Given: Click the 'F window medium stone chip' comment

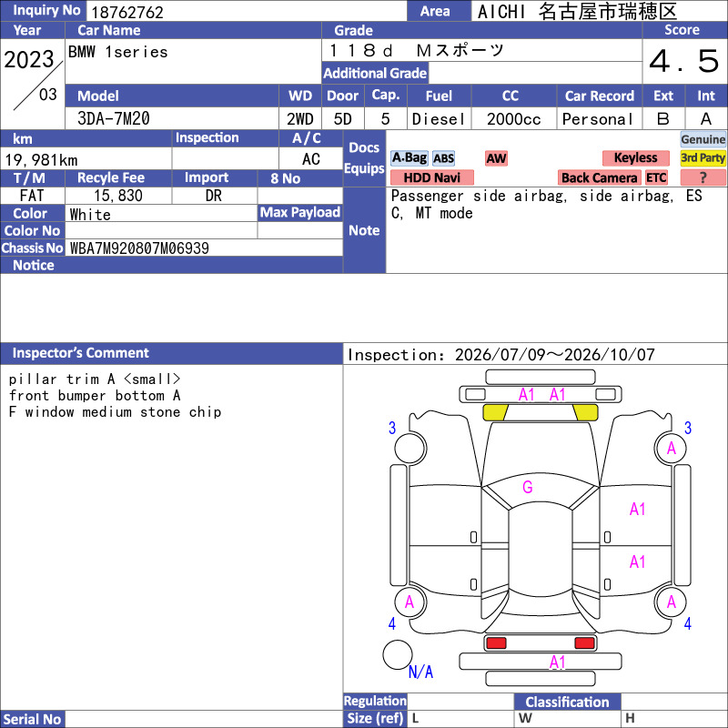Looking at the screenshot, I should coord(115,412).
